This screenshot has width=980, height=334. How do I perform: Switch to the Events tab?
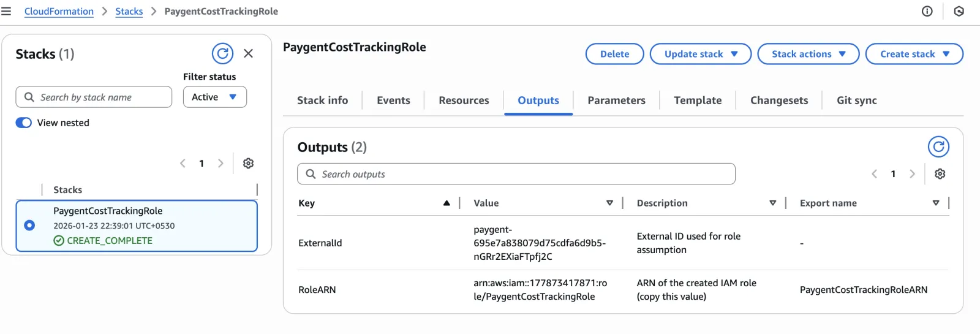pyautogui.click(x=393, y=101)
